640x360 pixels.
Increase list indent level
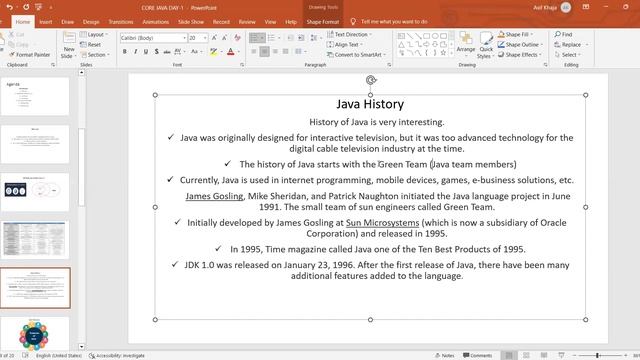pos(301,38)
